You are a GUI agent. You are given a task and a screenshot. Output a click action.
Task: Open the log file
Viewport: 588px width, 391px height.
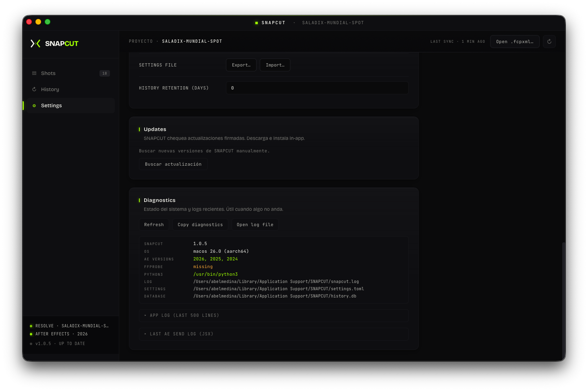255,225
